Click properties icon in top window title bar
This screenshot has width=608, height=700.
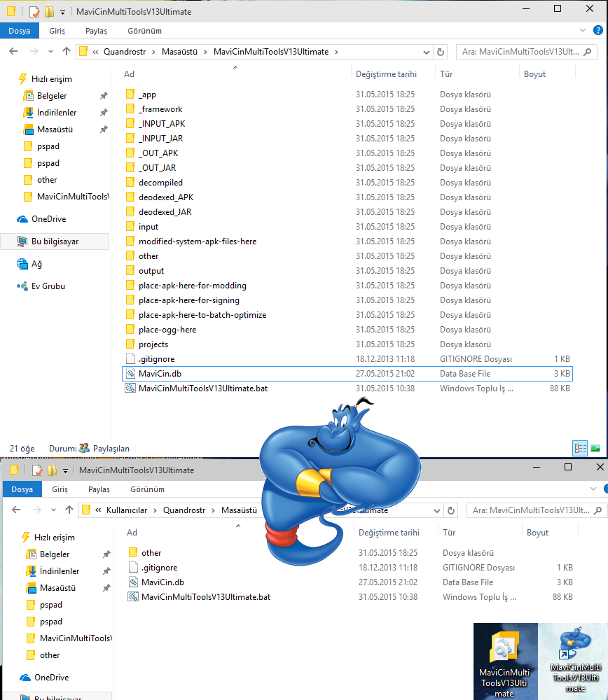coord(34,12)
